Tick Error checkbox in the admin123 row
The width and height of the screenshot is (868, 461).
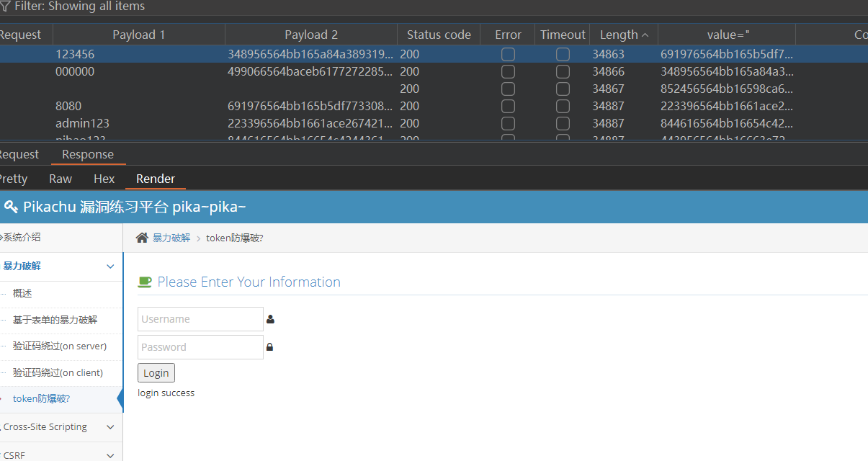[508, 123]
